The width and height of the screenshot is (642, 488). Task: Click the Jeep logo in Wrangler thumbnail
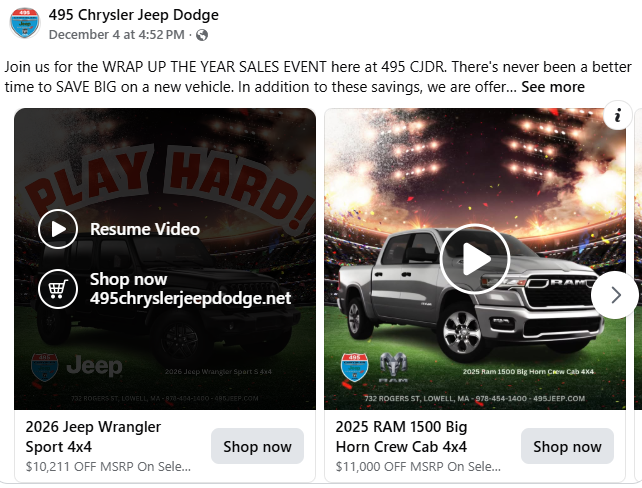pos(94,366)
